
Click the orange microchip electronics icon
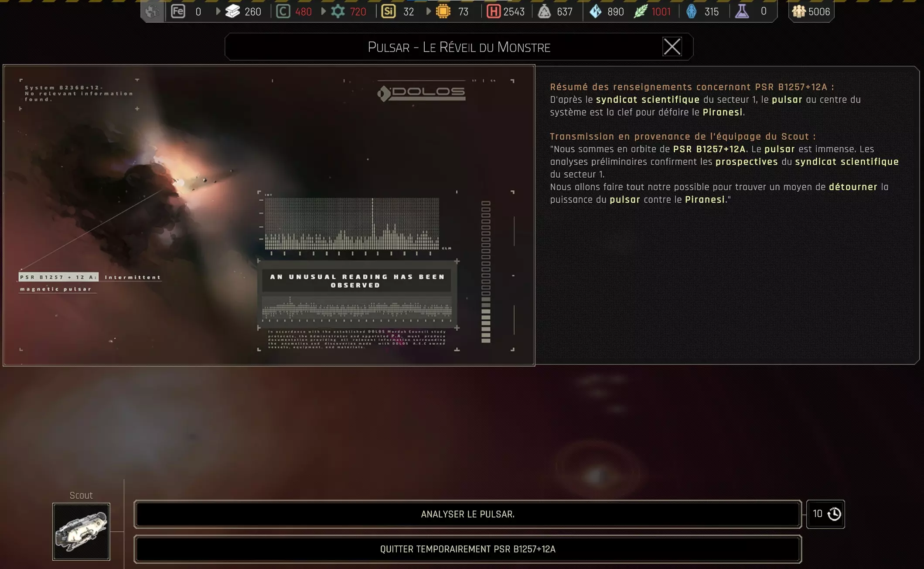pos(443,11)
